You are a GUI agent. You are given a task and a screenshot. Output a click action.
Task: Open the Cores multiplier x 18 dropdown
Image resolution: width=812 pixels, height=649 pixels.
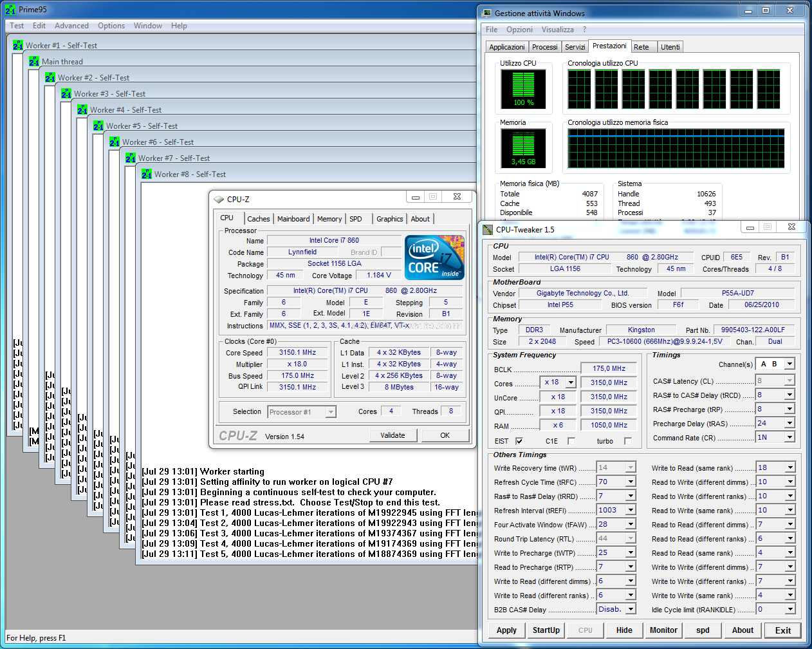click(x=571, y=382)
